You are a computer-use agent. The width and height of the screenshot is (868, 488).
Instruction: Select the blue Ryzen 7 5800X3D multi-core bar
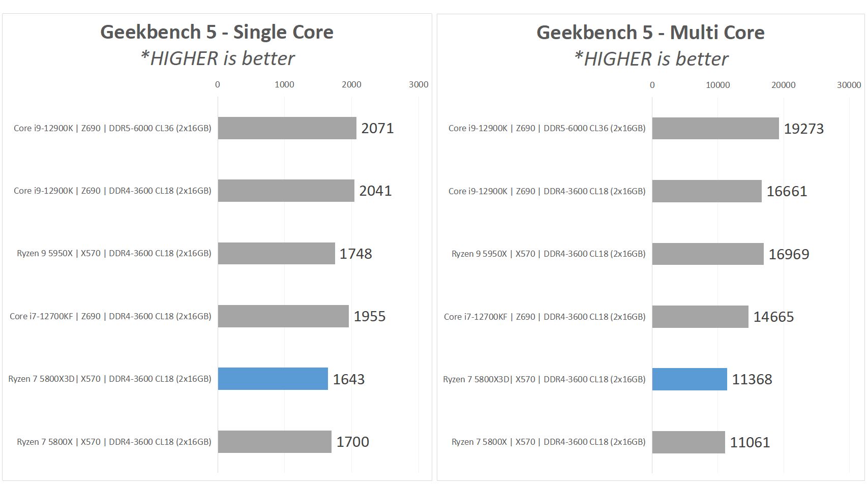(689, 379)
